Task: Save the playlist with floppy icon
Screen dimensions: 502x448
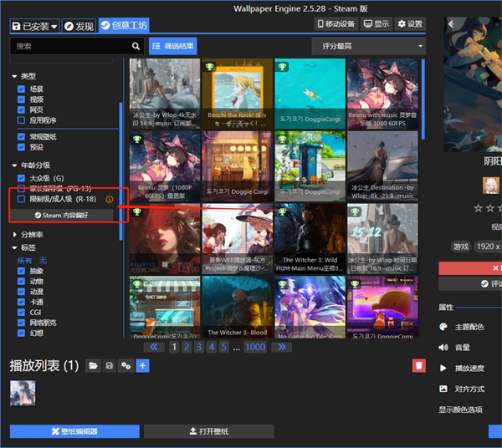Action: pyautogui.click(x=110, y=365)
